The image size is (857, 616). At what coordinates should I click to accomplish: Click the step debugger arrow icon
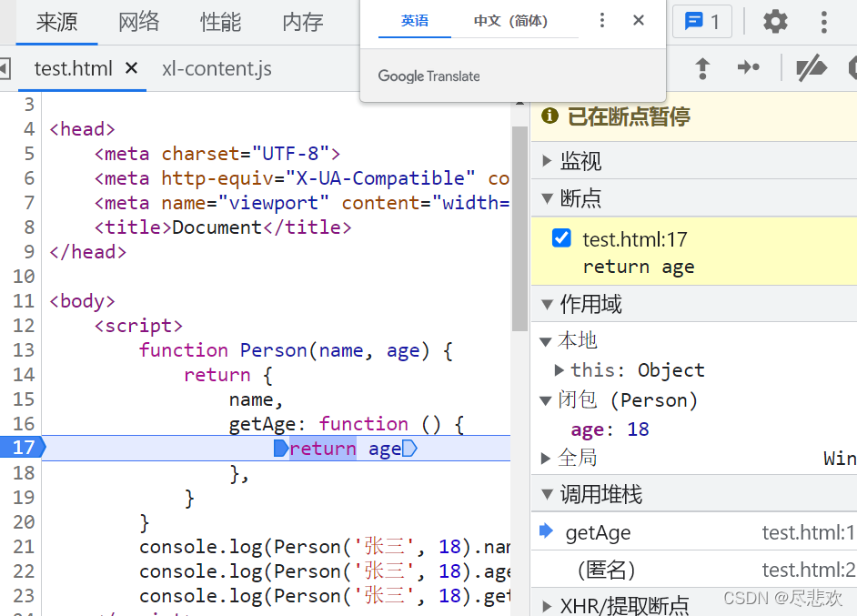[748, 67]
